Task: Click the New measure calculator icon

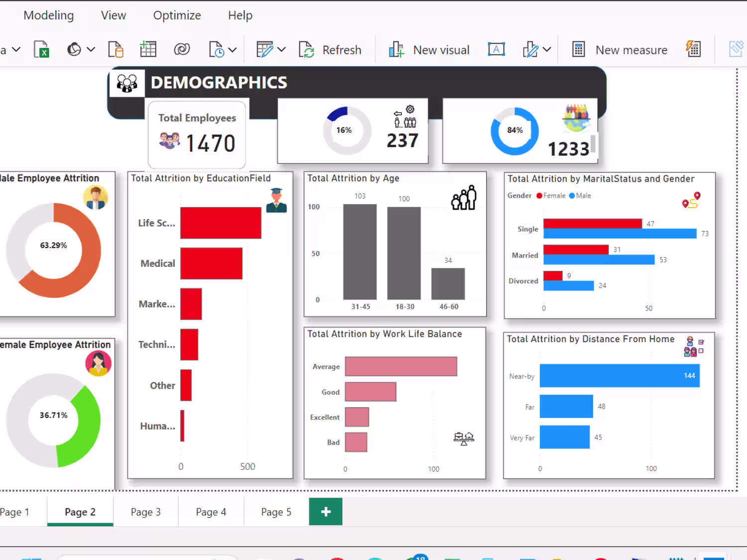Action: point(578,50)
